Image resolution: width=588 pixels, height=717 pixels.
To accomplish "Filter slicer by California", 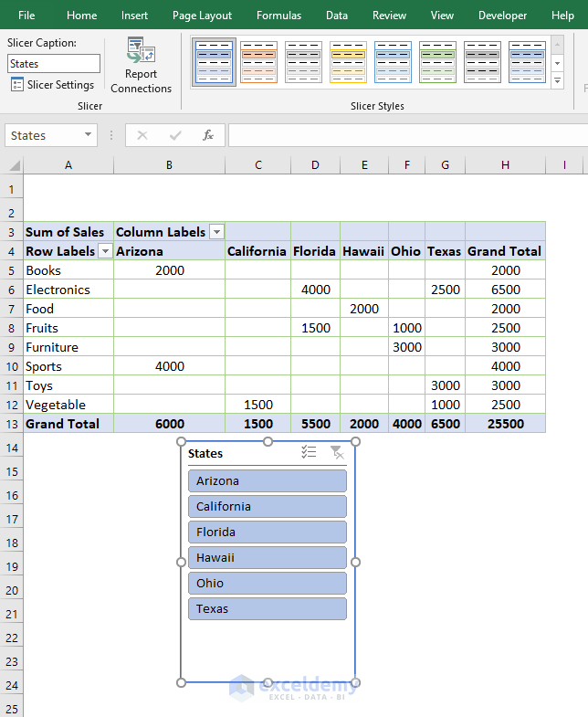I will click(268, 507).
